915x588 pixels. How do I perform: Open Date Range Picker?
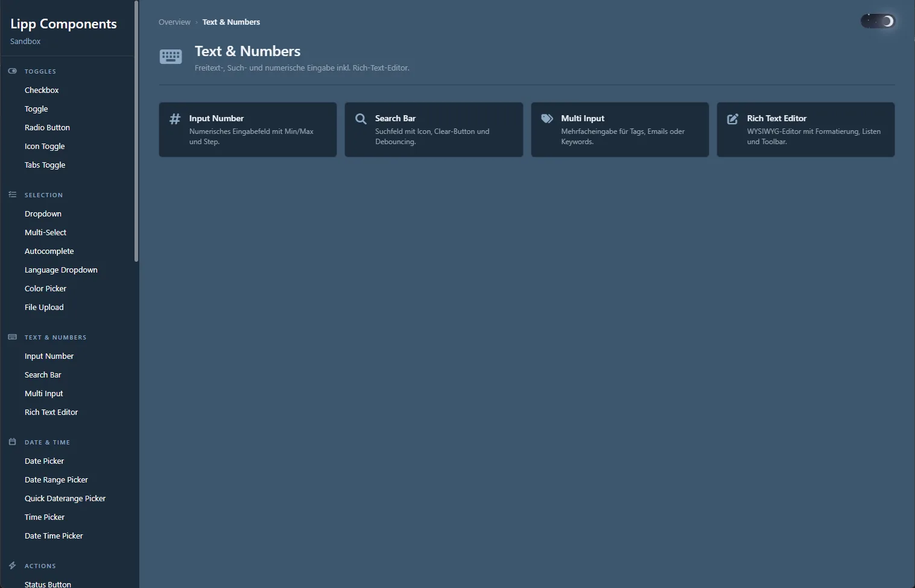[56, 480]
